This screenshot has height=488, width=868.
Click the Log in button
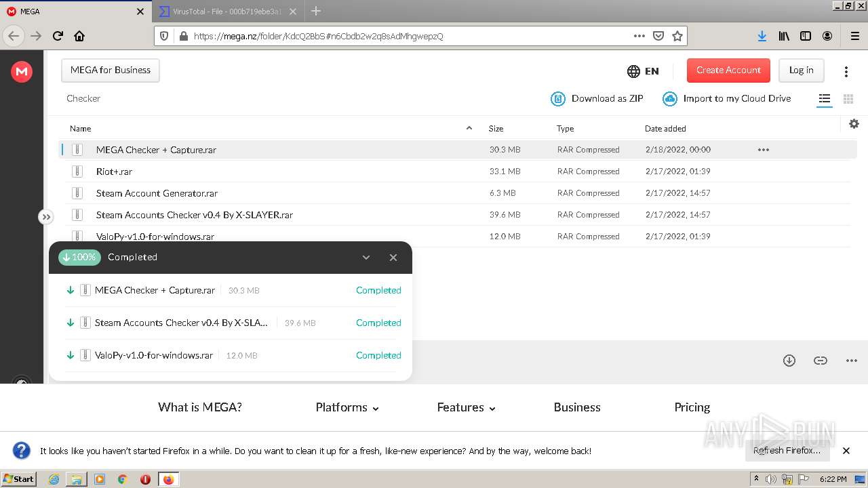[x=801, y=70]
